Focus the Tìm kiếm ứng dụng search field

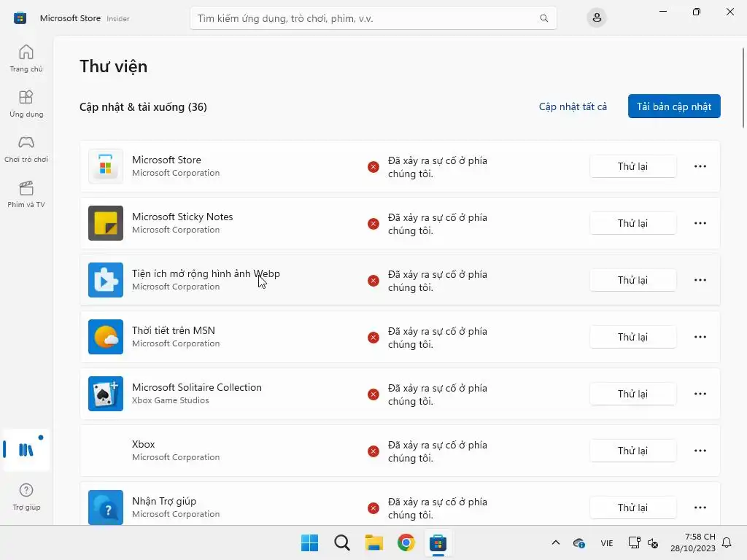pos(373,18)
